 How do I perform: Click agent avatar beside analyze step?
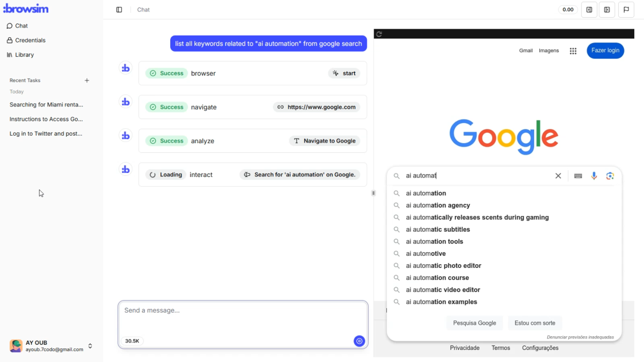pyautogui.click(x=126, y=136)
